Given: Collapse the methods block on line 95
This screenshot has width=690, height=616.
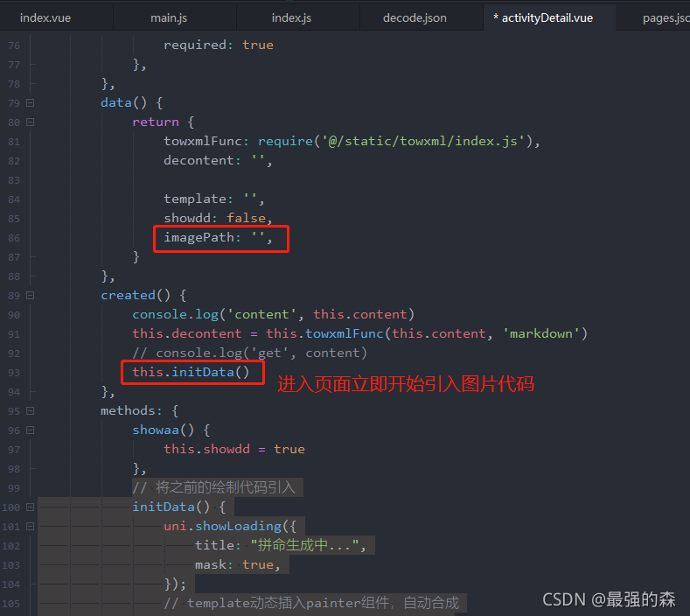Looking at the screenshot, I should tap(31, 411).
